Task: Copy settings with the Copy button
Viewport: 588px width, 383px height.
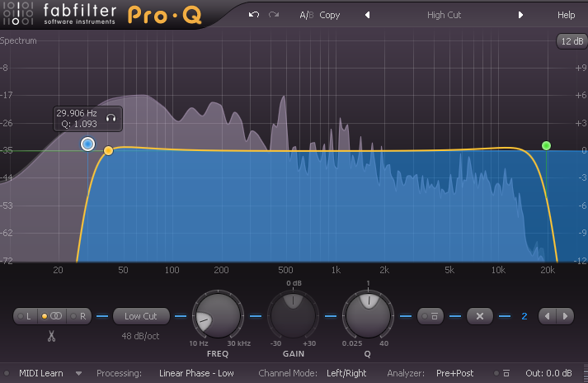Action: pyautogui.click(x=330, y=15)
